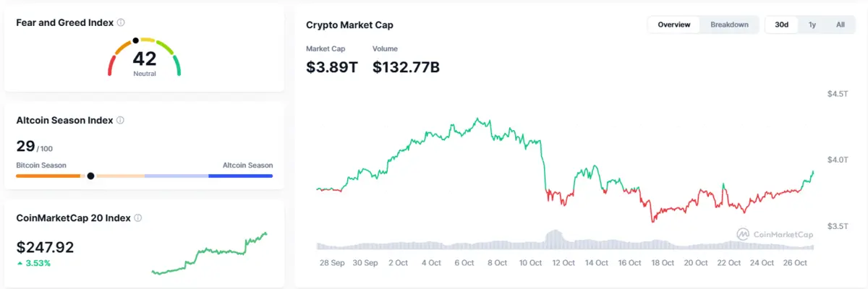Click the Fear and Greed Index info icon

[121, 22]
